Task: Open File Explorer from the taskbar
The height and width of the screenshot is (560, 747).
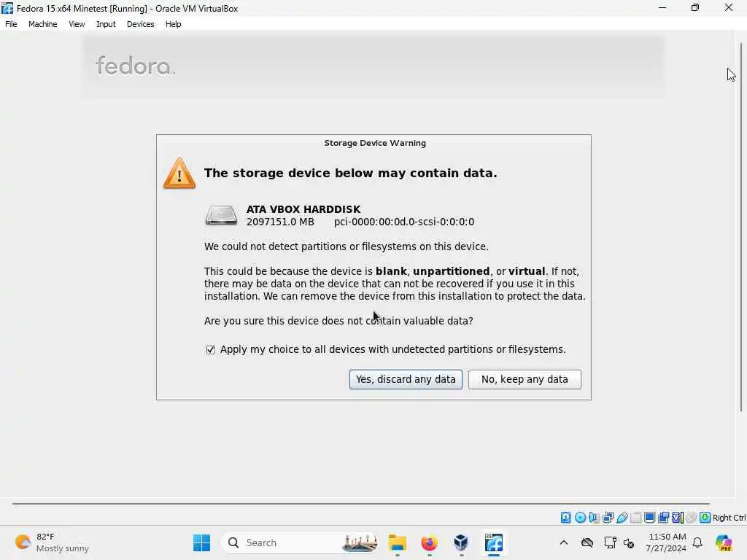Action: pyautogui.click(x=397, y=542)
